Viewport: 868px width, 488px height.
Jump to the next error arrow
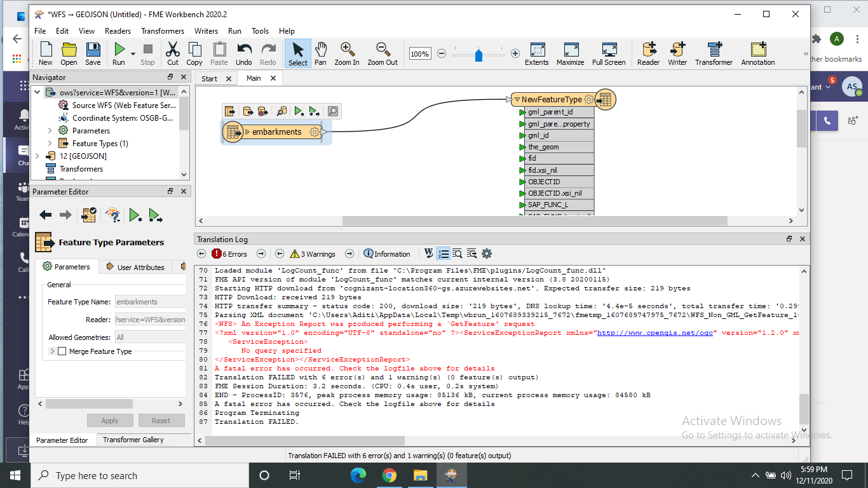coord(261,254)
